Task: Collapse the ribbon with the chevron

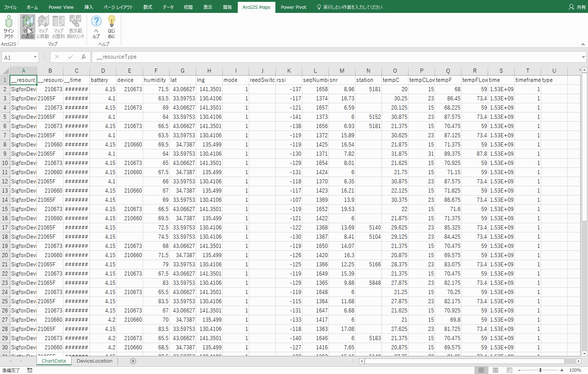Action: tap(583, 44)
